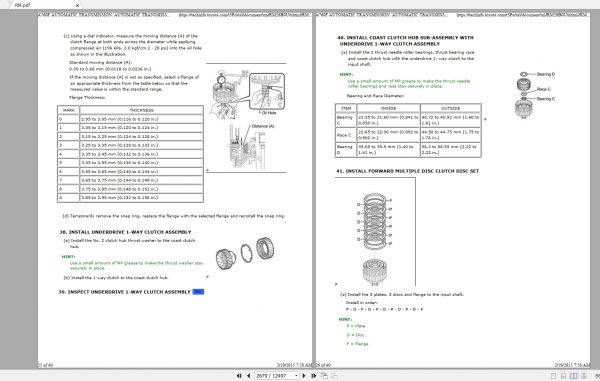Image resolution: width=600 pixels, height=381 pixels.
Task: Go forward to the next view
Action: 334,376
